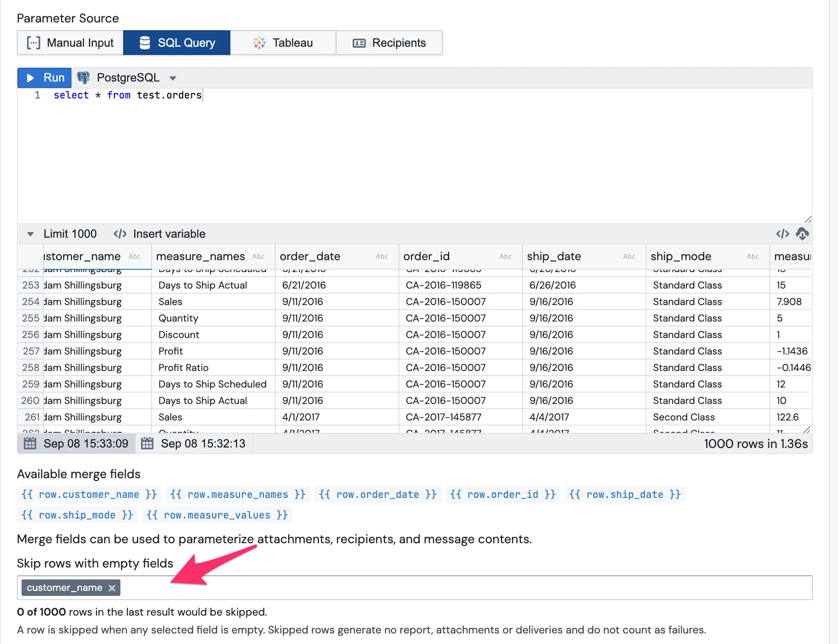Click the Manual Input brackets icon
The height and width of the screenshot is (644, 838).
point(33,43)
